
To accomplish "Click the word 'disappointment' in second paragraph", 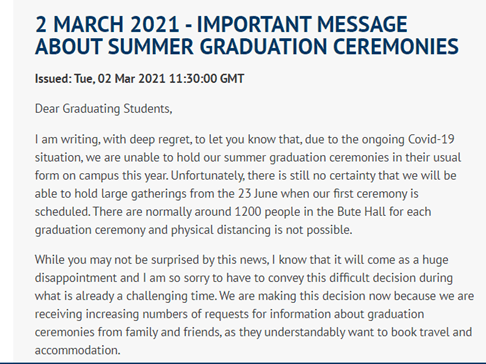I will (x=76, y=278).
